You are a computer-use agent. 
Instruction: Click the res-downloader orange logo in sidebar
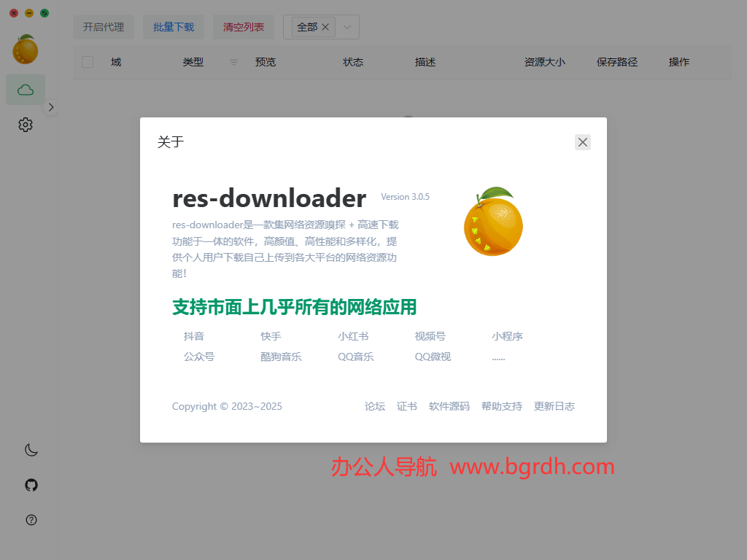point(26,49)
